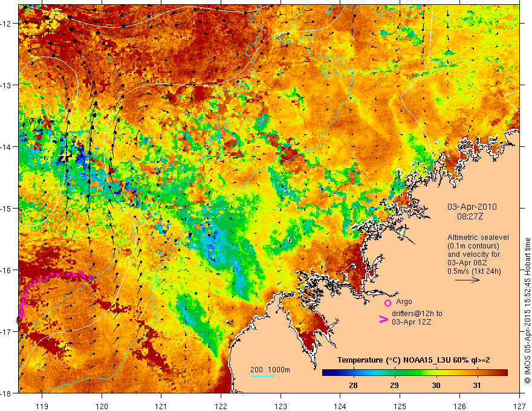532x411 pixels.
Task: Click the latitude -13 axis label
Action: click(6, 85)
